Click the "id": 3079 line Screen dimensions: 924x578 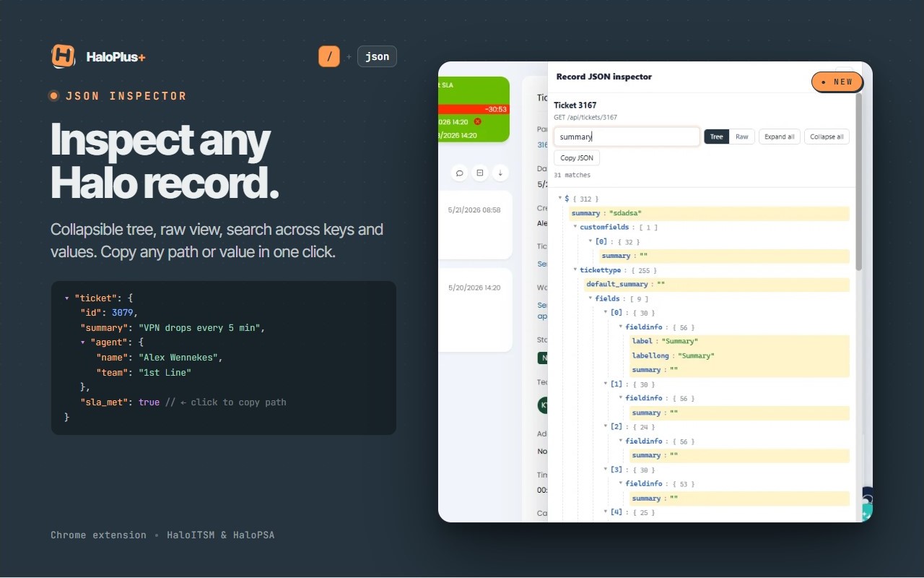click(109, 312)
